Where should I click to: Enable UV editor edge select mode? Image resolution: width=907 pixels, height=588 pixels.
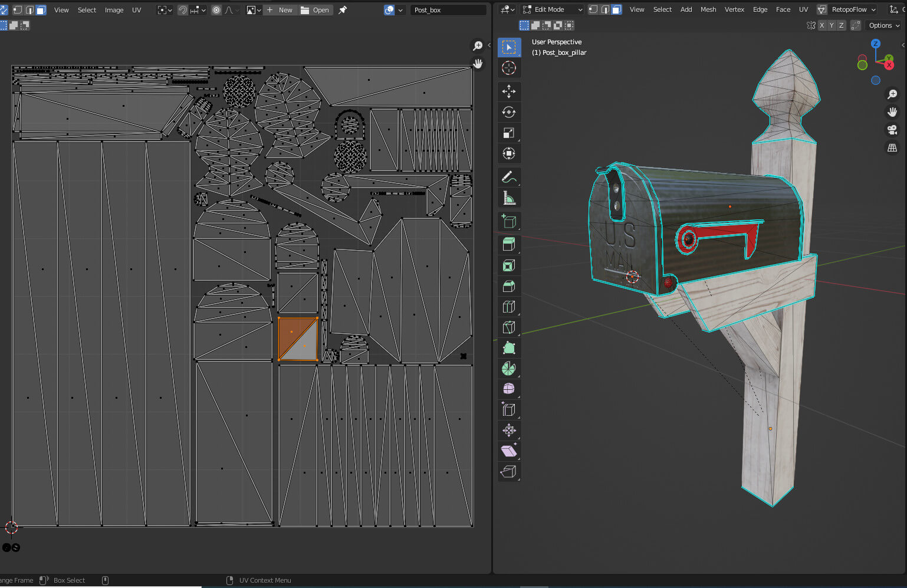(x=29, y=10)
